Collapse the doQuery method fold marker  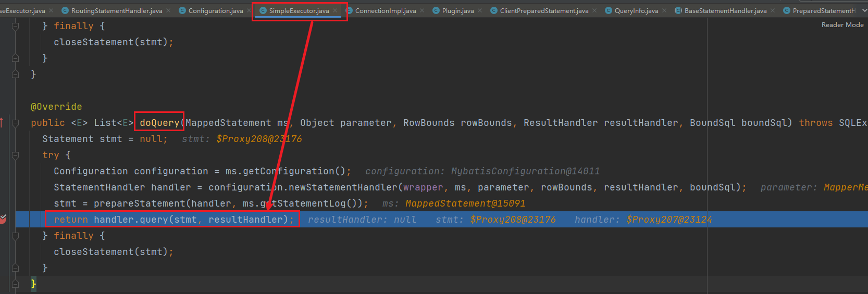[x=15, y=123]
